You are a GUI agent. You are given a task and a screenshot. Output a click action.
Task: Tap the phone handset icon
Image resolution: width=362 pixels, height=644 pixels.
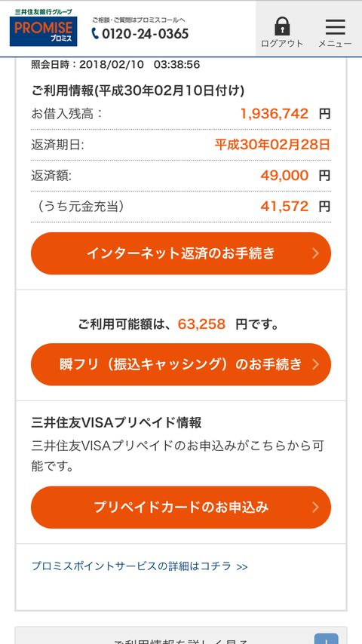[95, 33]
